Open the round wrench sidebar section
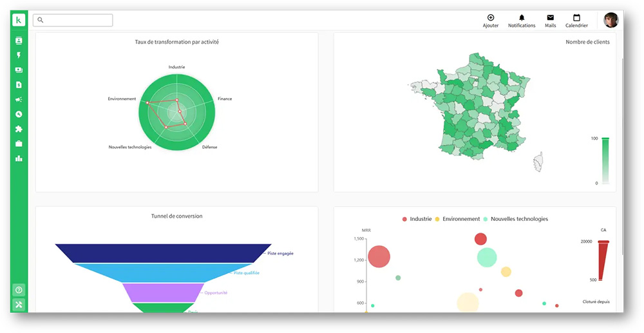 (19, 114)
